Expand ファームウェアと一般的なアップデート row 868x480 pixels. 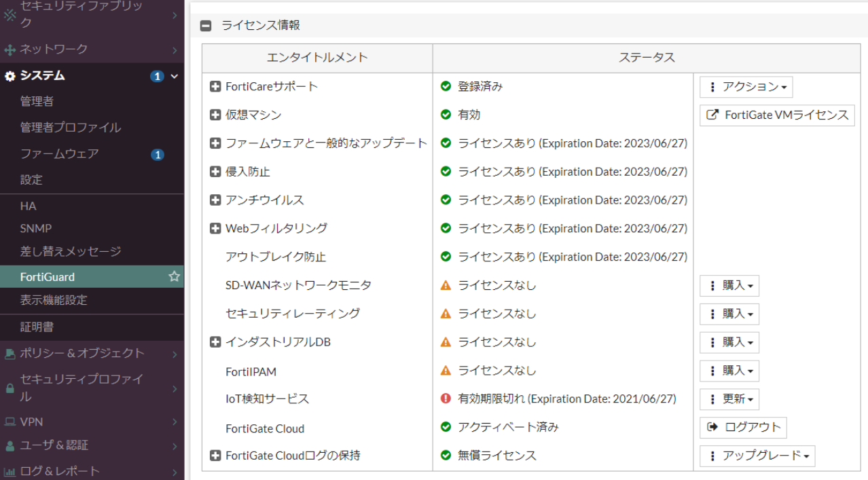click(x=215, y=143)
